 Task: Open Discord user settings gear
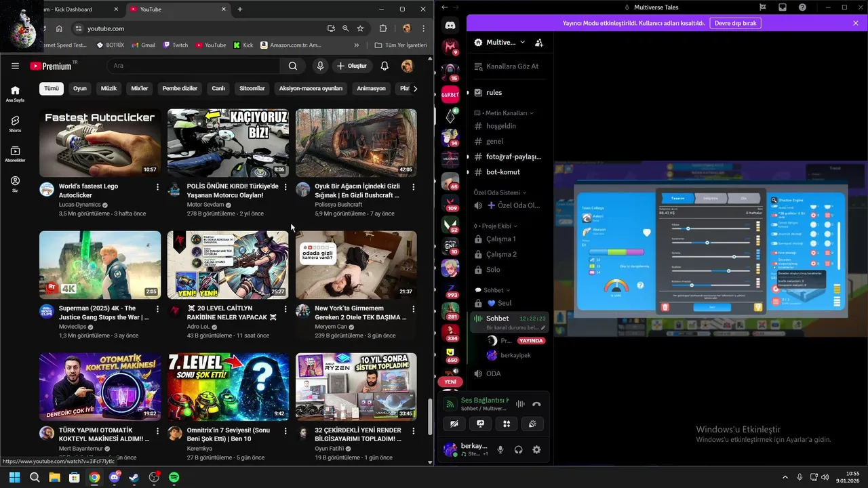pos(536,449)
